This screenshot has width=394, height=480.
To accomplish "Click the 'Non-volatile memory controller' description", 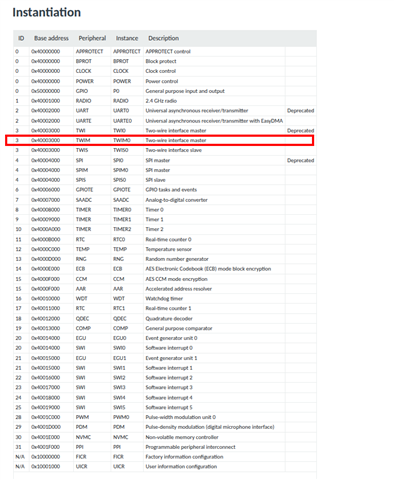I will click(182, 437).
